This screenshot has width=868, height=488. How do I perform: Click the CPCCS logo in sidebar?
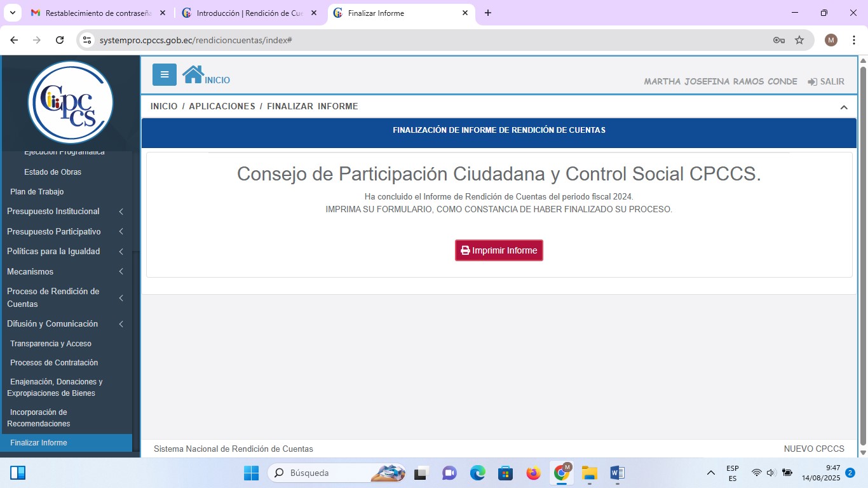[x=71, y=102]
